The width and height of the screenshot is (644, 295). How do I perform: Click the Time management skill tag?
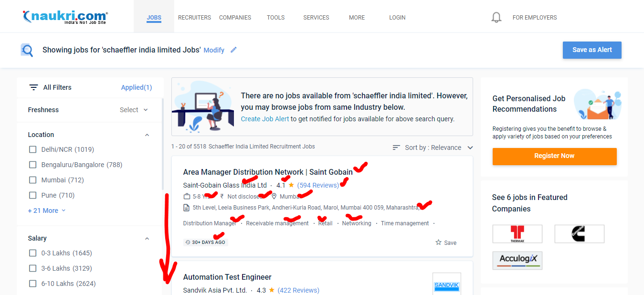405,223
